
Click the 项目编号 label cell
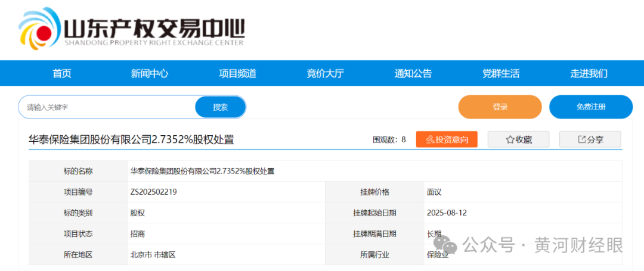(78, 191)
